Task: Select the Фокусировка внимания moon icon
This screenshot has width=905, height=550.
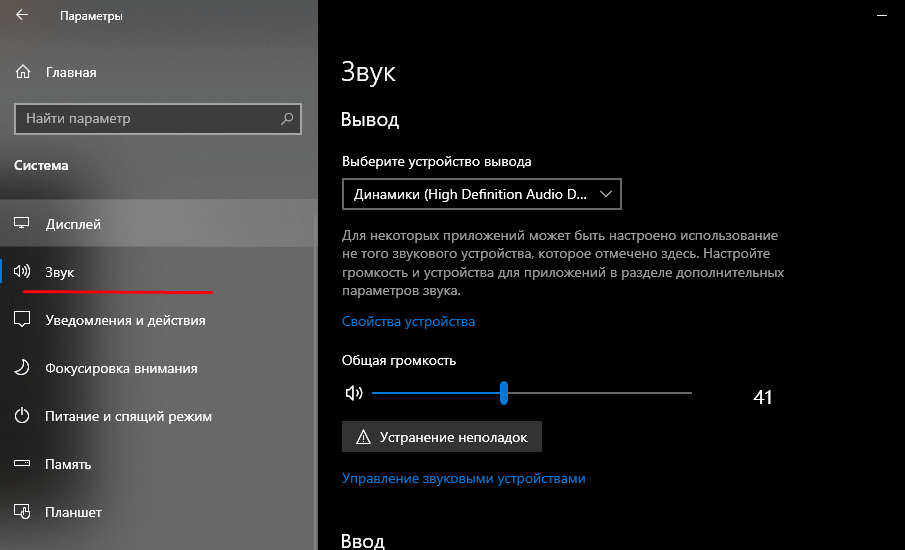Action: click(23, 368)
